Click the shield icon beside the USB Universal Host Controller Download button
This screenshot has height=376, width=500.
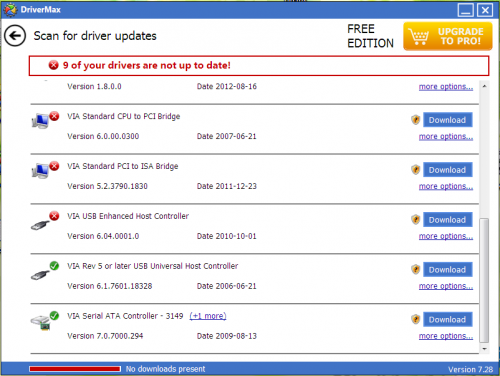[415, 269]
